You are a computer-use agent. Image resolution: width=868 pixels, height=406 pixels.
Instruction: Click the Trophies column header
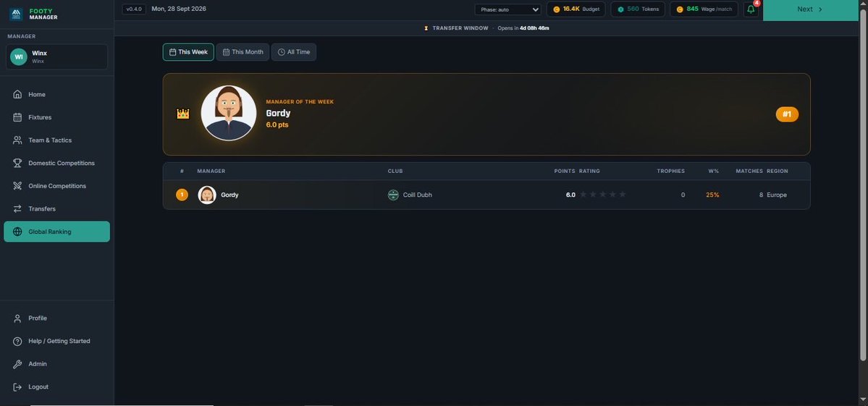click(671, 172)
